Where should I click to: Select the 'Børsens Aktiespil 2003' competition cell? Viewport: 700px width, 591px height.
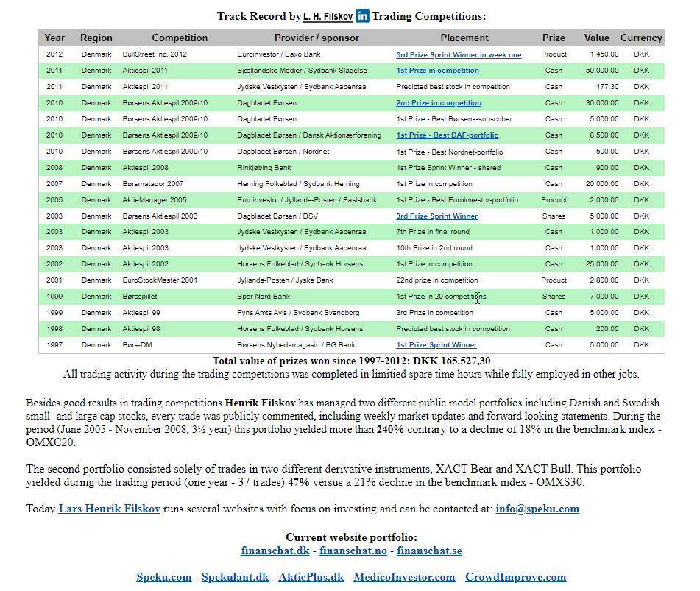pyautogui.click(x=160, y=216)
